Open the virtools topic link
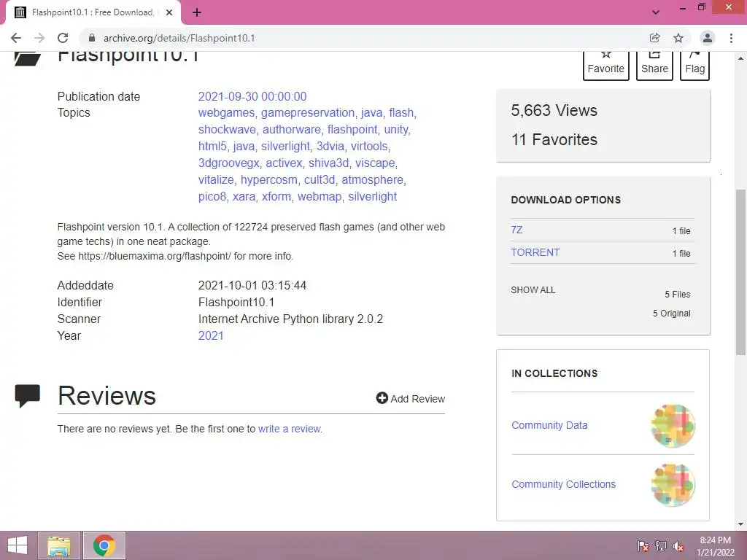Viewport: 747px width, 560px height. click(369, 146)
